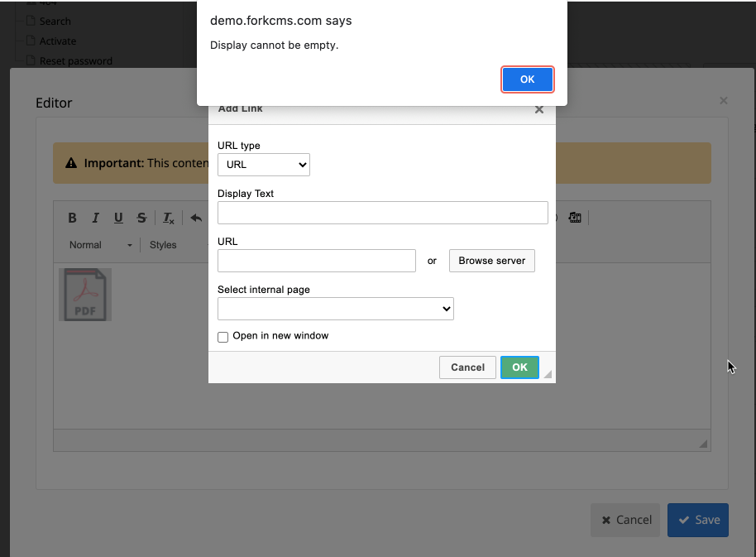Image resolution: width=756 pixels, height=557 pixels.
Task: Click Cancel in the Add Link dialog
Action: pyautogui.click(x=467, y=367)
